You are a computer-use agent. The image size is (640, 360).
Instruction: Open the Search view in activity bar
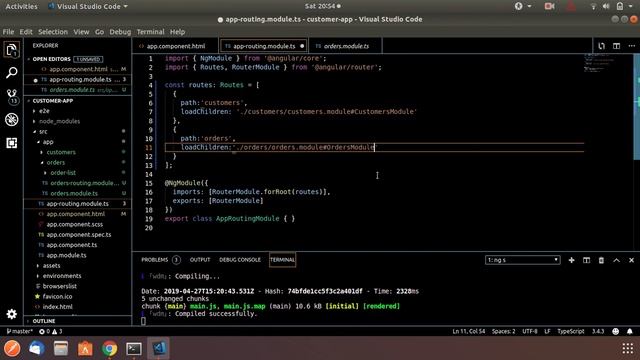click(11, 73)
